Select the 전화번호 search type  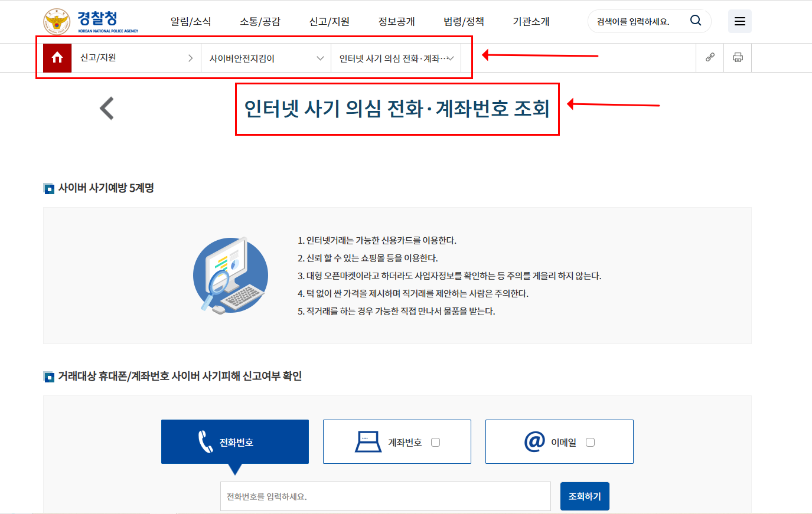click(234, 441)
